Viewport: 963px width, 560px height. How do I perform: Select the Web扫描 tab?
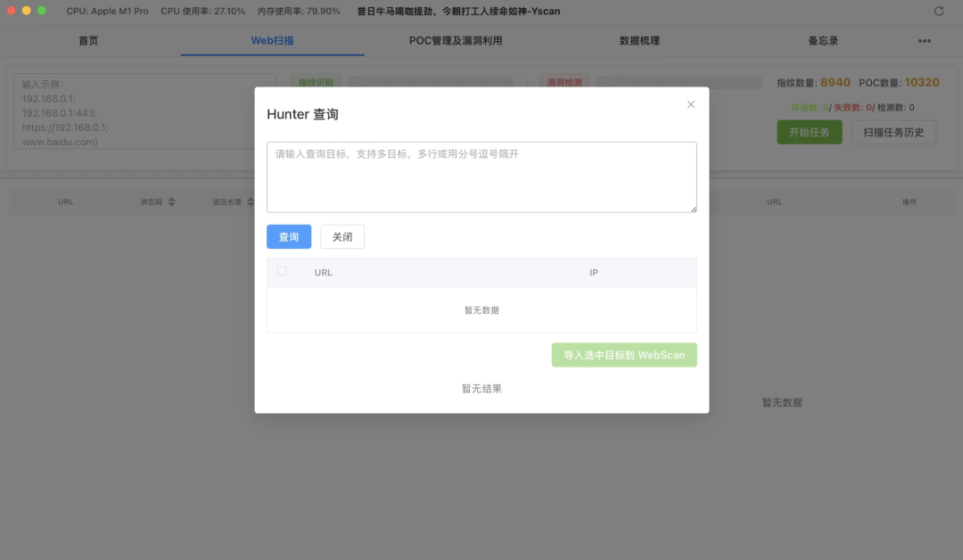[272, 40]
